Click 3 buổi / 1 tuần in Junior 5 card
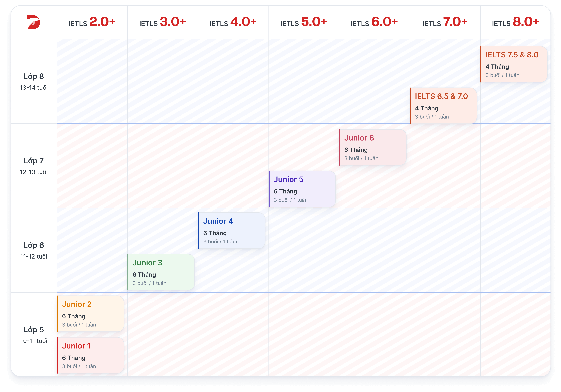561x392 pixels. tap(291, 200)
